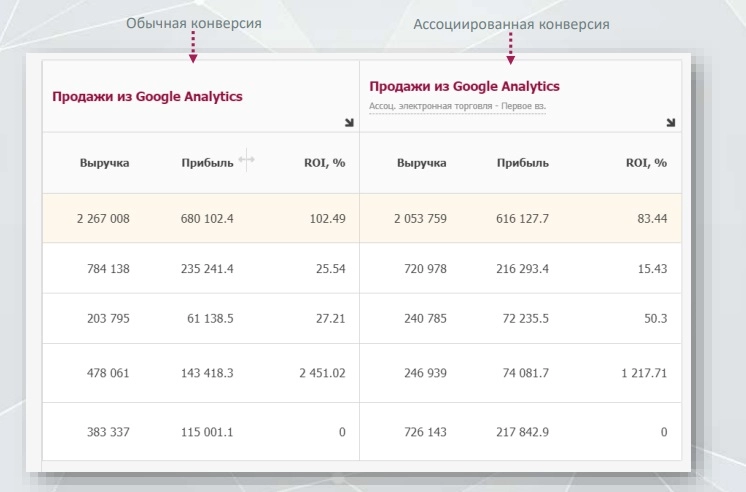This screenshot has width=746, height=492.
Task: Select the profit cell 680 102.4
Action: point(207,218)
